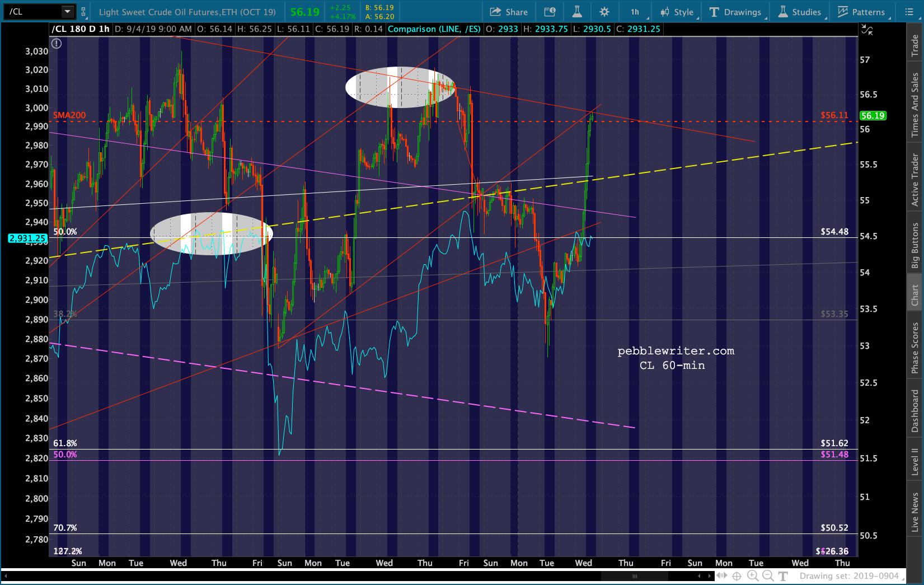
Task: Open the /CL symbol dropdown arrow
Action: (x=68, y=11)
